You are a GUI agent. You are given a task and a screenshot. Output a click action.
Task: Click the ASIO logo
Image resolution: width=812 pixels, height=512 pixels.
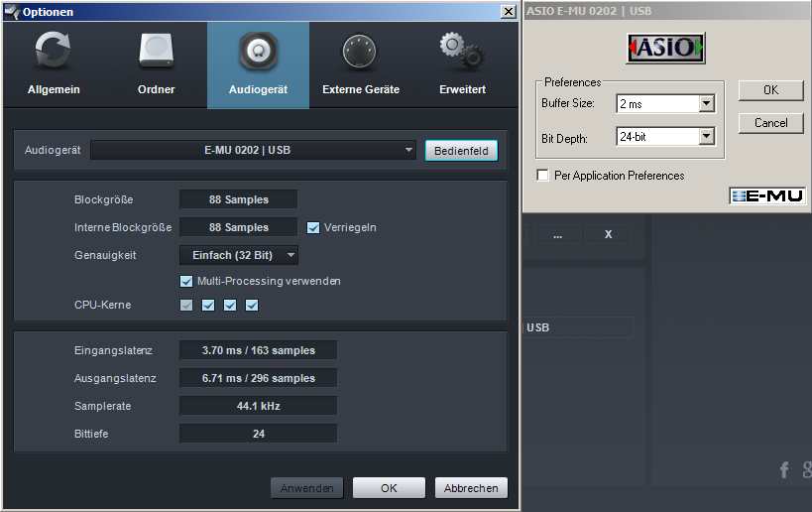click(665, 49)
